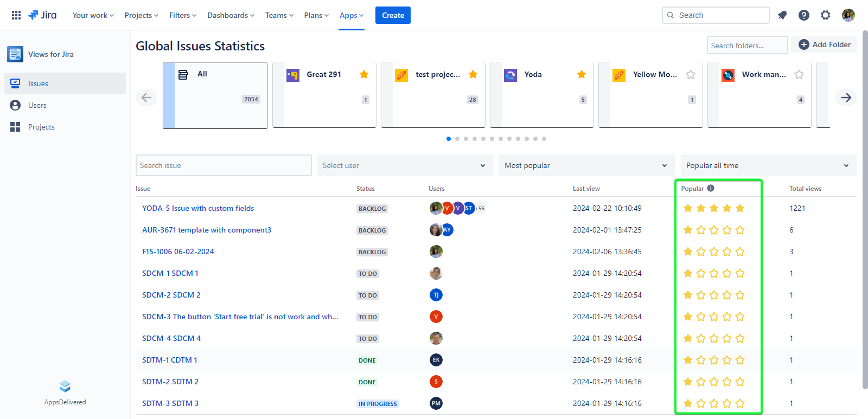Open the Most popular sort dropdown

[x=586, y=165]
